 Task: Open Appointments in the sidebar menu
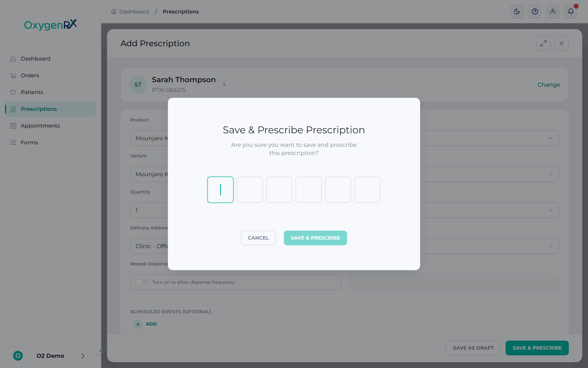[50, 126]
